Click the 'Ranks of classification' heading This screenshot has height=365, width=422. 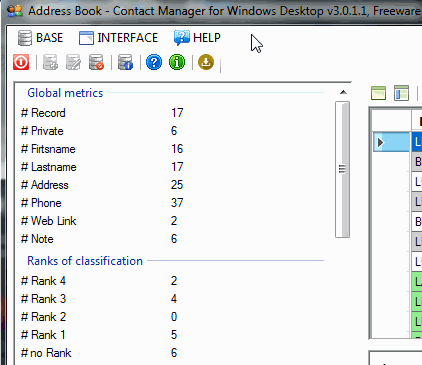[x=85, y=261]
